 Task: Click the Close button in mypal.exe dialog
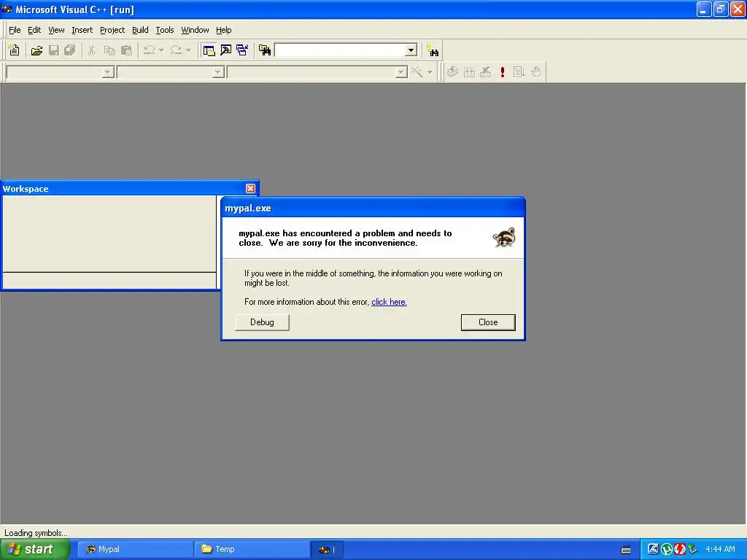(488, 322)
